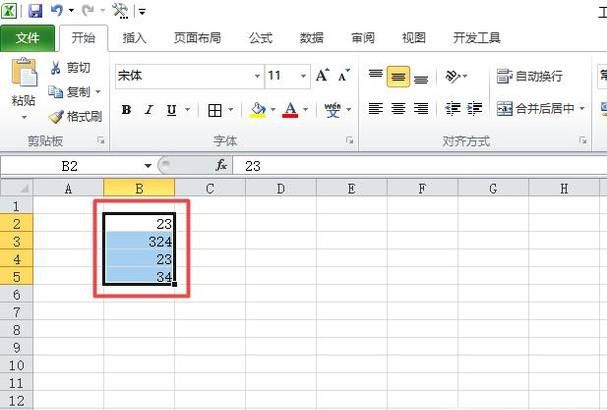Click the Merge and Center (合并后居中) button
This screenshot has width=607, height=410.
[535, 109]
